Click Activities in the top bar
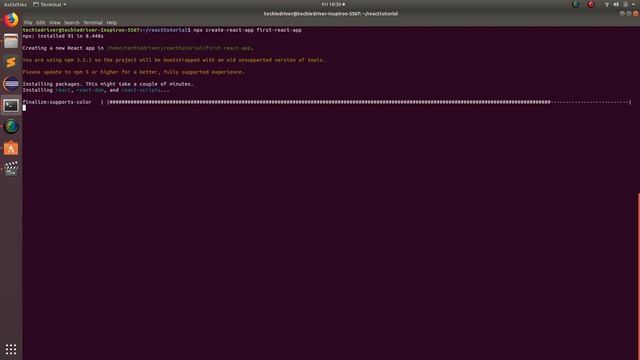 (x=15, y=4)
